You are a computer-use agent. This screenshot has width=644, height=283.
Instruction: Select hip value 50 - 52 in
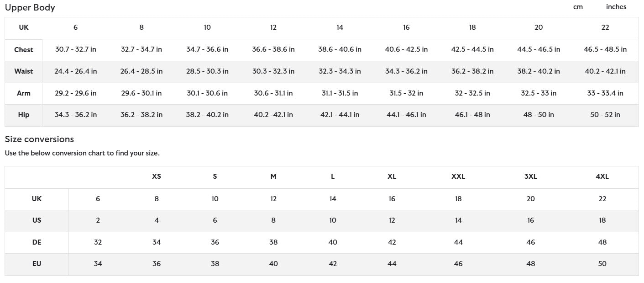(605, 115)
